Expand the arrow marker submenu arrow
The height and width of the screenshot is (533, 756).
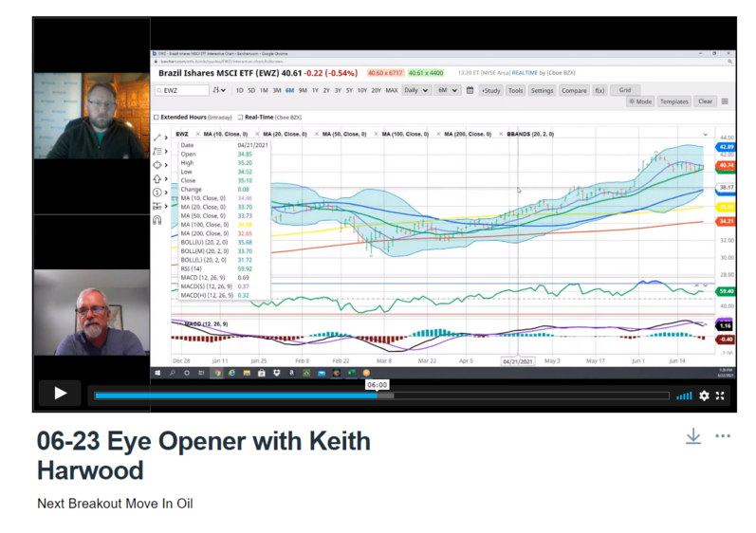[166, 179]
